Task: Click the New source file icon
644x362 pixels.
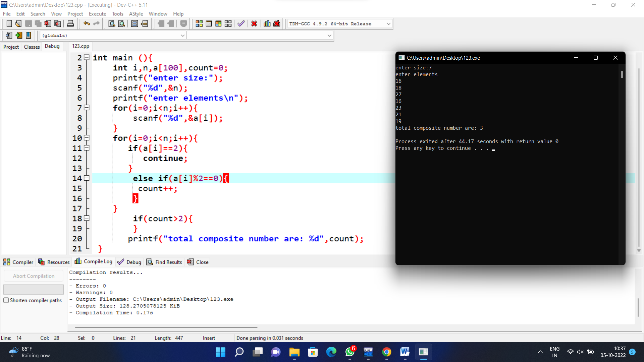Action: 9,23
